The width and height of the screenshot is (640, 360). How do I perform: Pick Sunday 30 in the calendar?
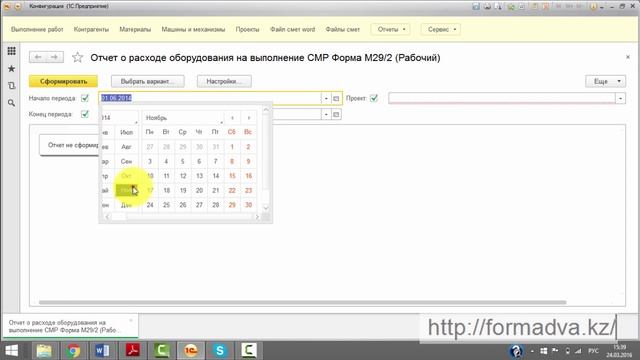248,205
